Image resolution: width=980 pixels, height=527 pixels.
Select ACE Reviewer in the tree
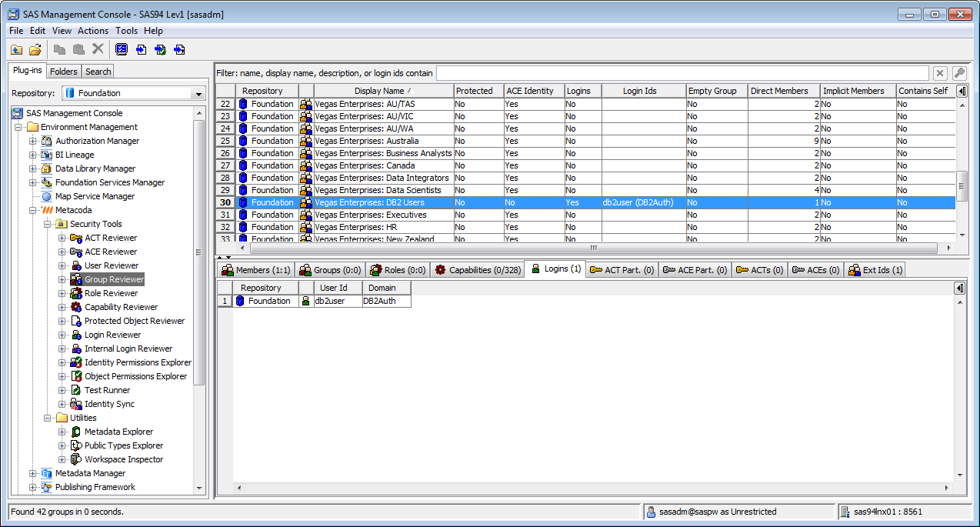pyautogui.click(x=111, y=252)
